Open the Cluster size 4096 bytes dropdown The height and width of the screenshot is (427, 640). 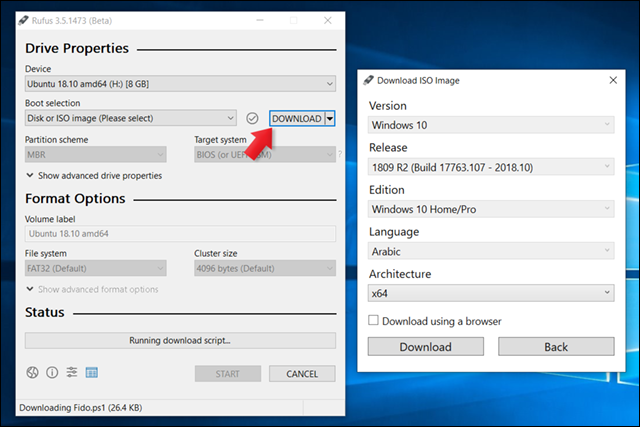[265, 268]
